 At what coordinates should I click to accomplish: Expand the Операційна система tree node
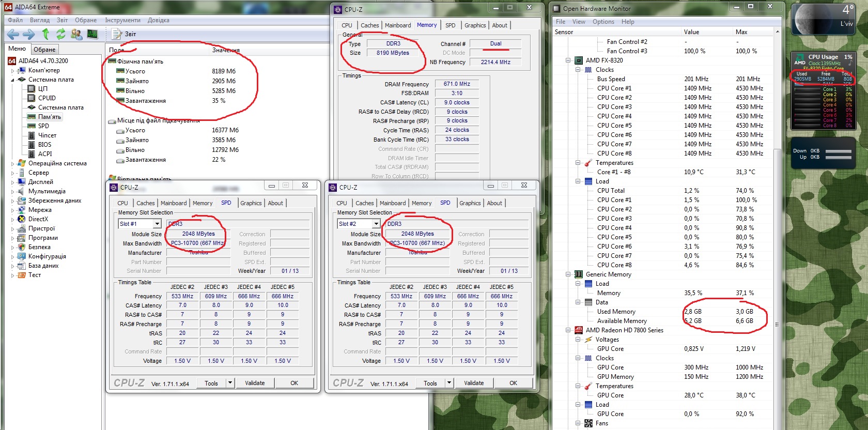click(13, 163)
